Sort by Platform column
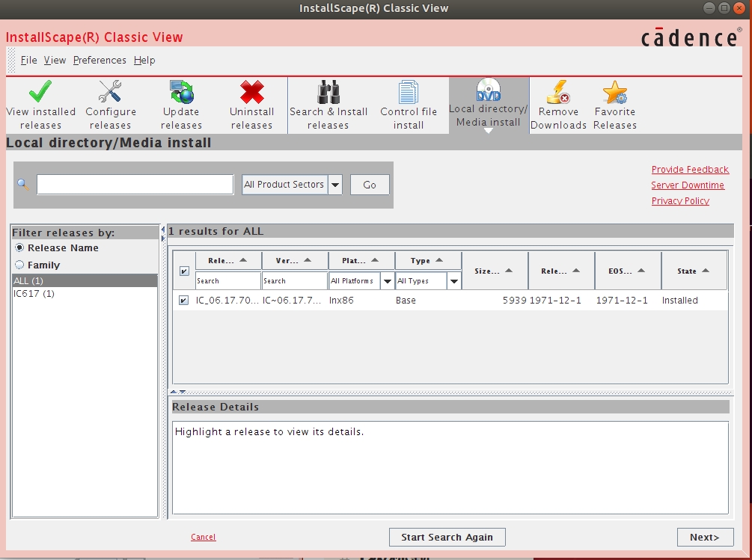The width and height of the screenshot is (752, 560). click(x=361, y=261)
